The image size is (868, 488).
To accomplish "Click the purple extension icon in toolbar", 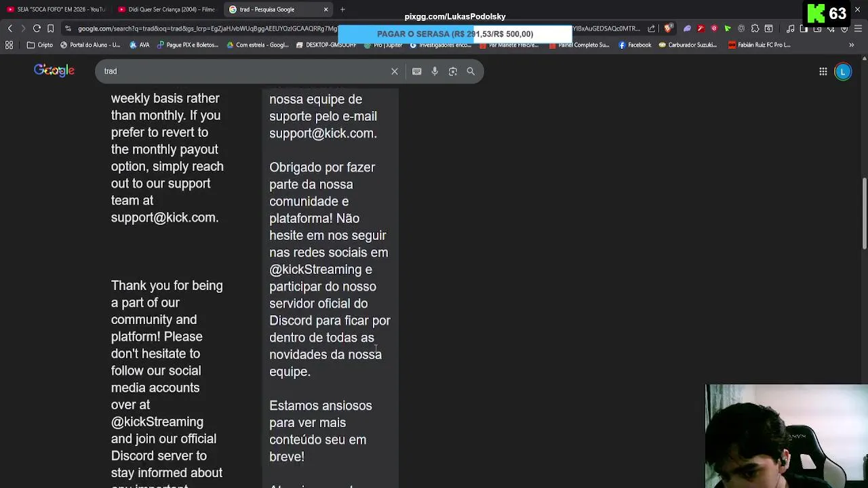I will [x=687, y=28].
